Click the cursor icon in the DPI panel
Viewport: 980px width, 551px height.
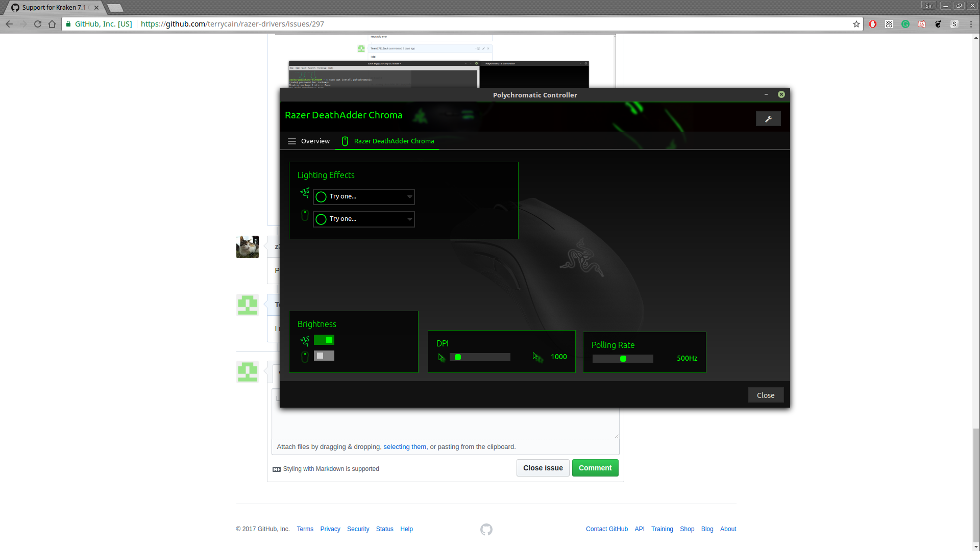click(x=442, y=358)
